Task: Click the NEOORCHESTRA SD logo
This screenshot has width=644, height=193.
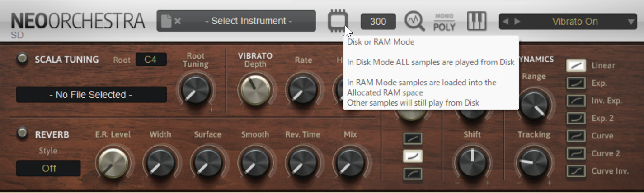Action: [x=78, y=25]
